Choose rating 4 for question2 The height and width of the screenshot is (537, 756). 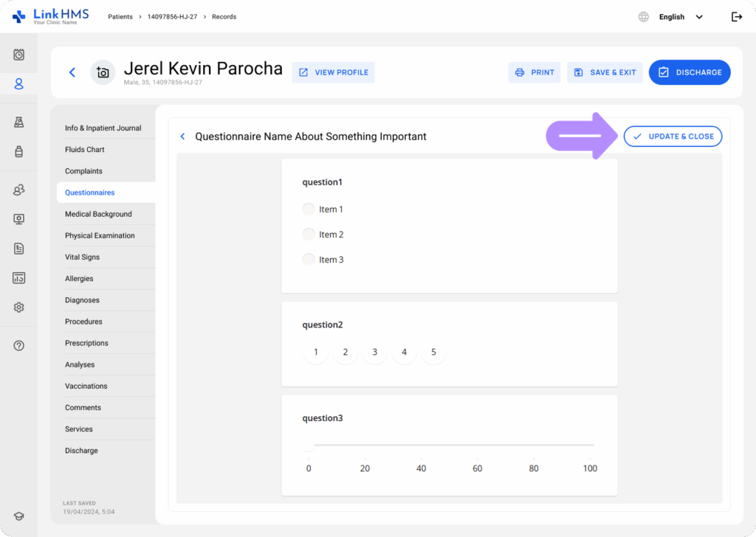point(404,353)
